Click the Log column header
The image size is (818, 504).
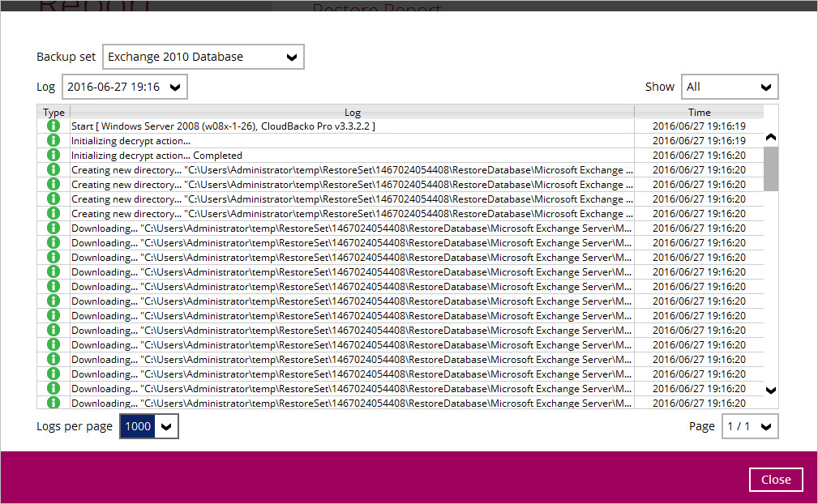[x=352, y=113]
